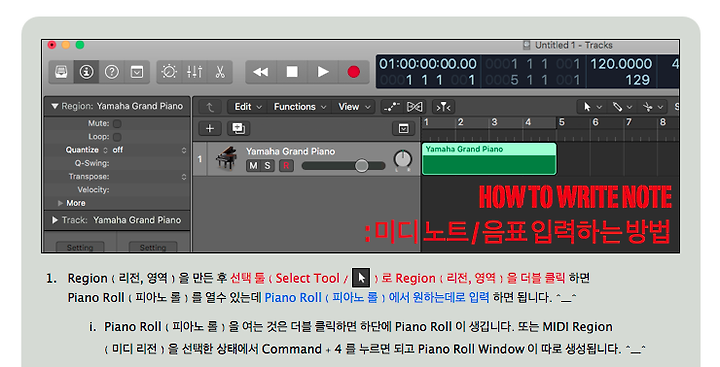Click the Velocity parameter label

(x=93, y=190)
